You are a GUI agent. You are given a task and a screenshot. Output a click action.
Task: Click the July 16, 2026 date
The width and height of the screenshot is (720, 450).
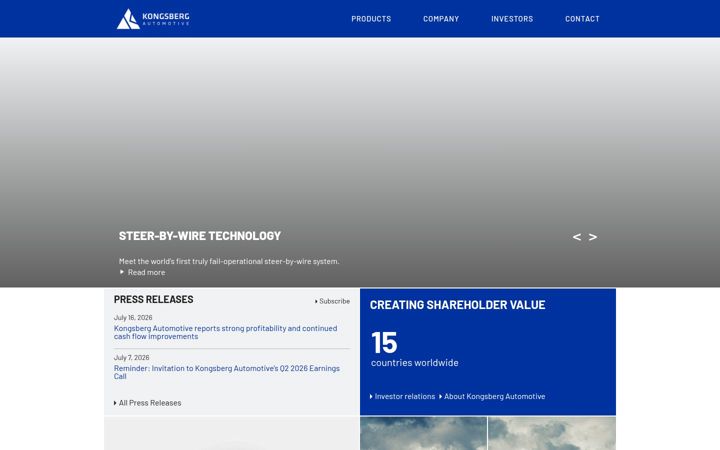point(133,317)
